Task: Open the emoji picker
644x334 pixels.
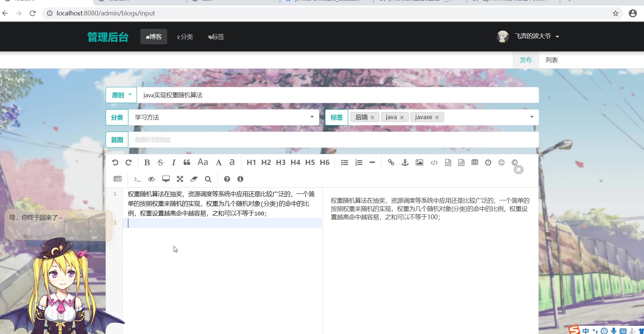Action: click(502, 163)
